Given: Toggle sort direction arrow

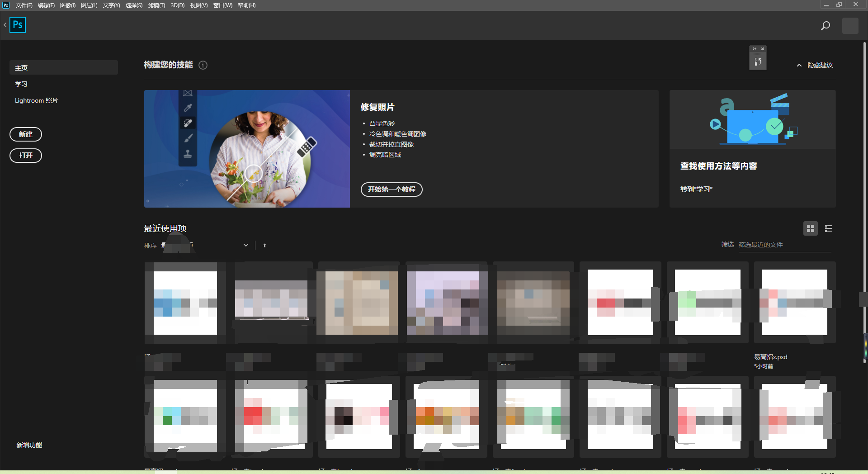Looking at the screenshot, I should click(x=264, y=246).
